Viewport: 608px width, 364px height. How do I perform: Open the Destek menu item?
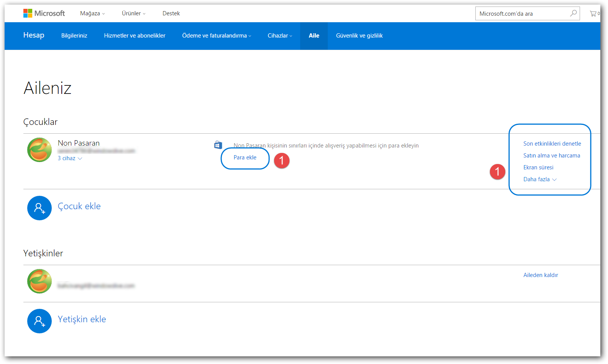(171, 13)
